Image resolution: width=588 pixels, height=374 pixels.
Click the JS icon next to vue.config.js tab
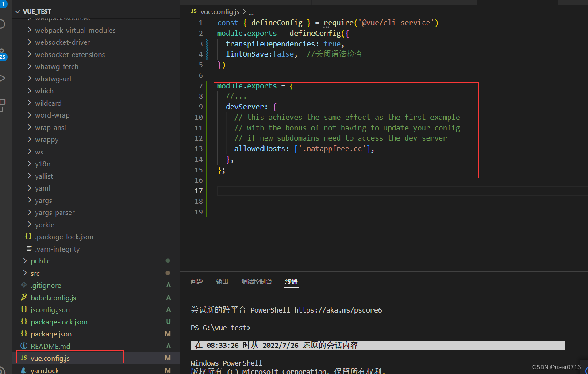tap(193, 11)
